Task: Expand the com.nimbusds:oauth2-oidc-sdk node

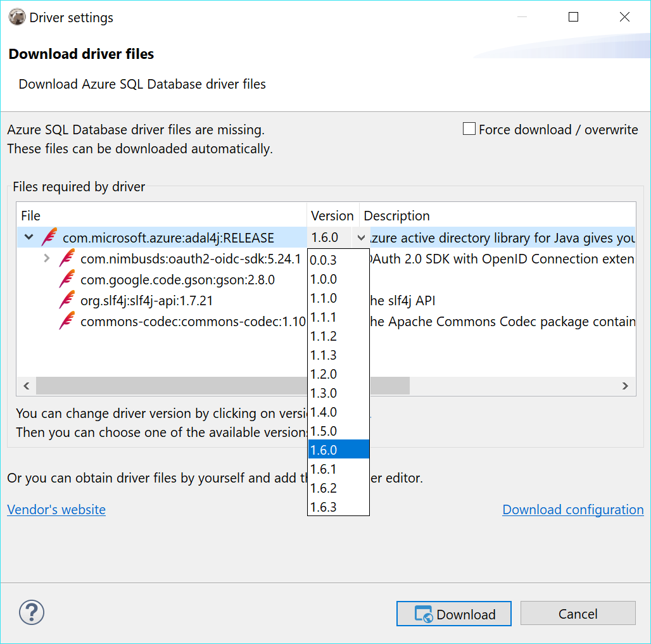Action: pos(46,258)
